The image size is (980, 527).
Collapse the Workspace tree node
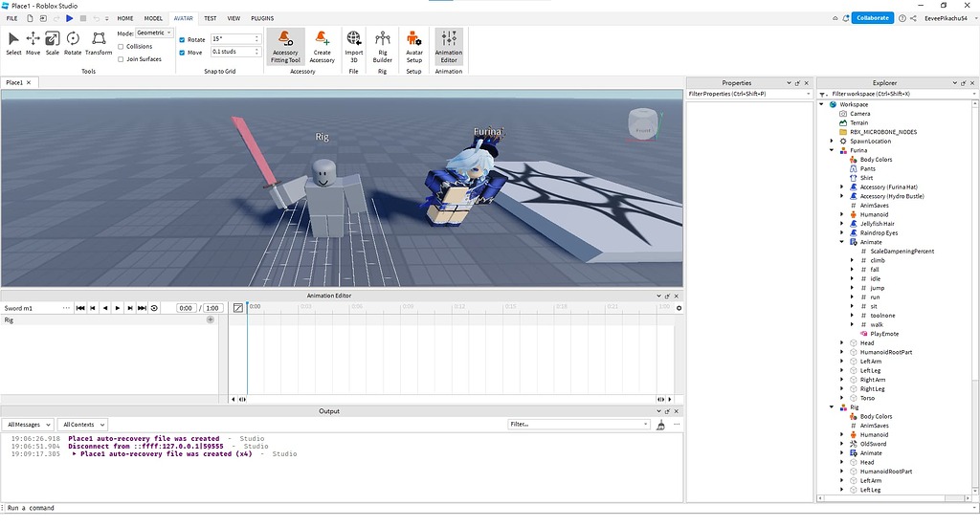[821, 104]
